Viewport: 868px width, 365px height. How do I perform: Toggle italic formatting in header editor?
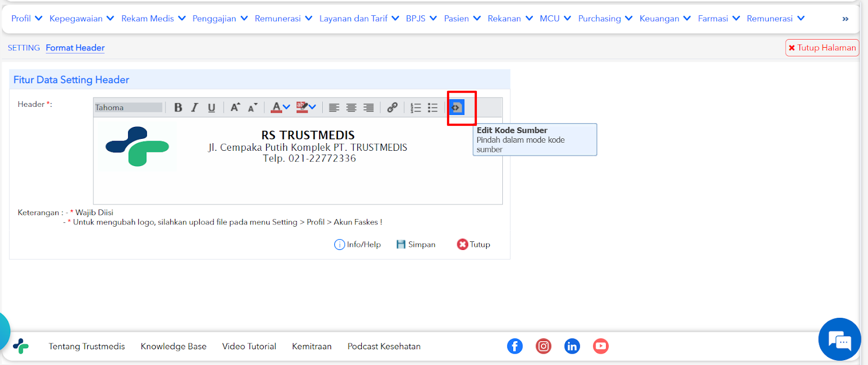coord(194,107)
